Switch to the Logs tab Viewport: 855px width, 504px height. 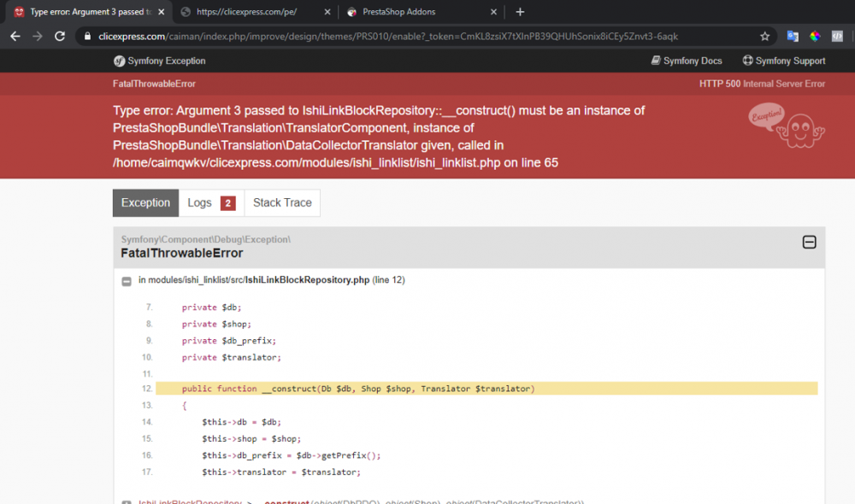point(210,202)
